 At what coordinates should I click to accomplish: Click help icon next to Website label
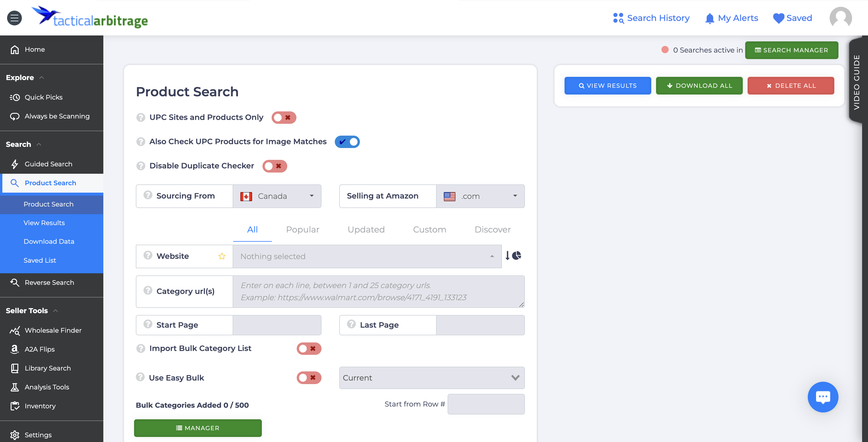tap(148, 255)
